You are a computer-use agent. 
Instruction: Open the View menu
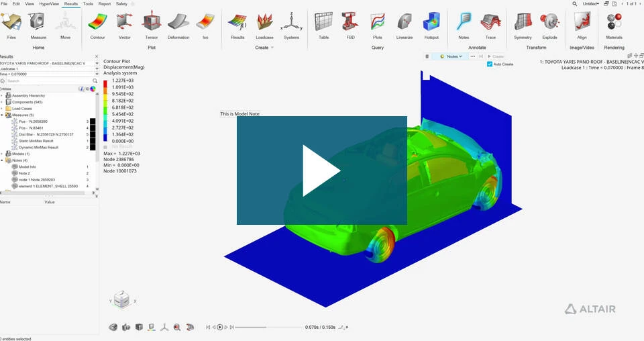(x=30, y=4)
